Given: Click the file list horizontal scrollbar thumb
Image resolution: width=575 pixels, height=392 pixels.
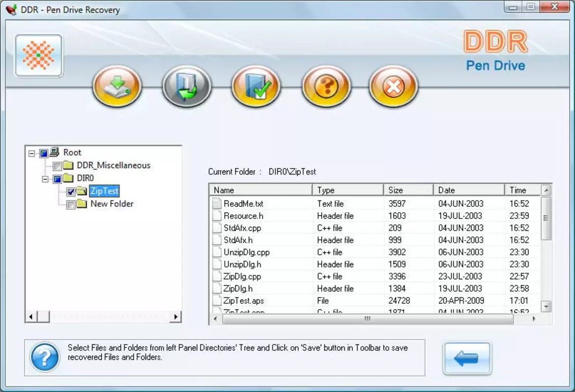Looking at the screenshot, I should (x=367, y=318).
